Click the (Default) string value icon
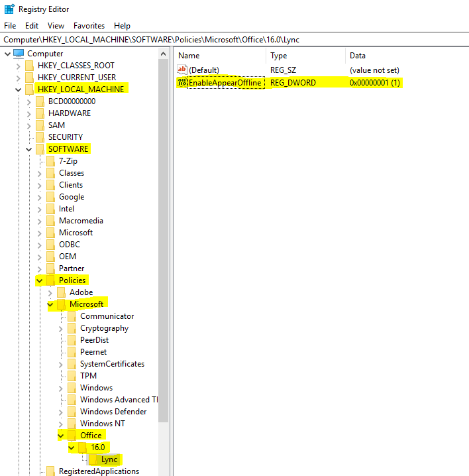This screenshot has height=476, width=469. coord(182,70)
